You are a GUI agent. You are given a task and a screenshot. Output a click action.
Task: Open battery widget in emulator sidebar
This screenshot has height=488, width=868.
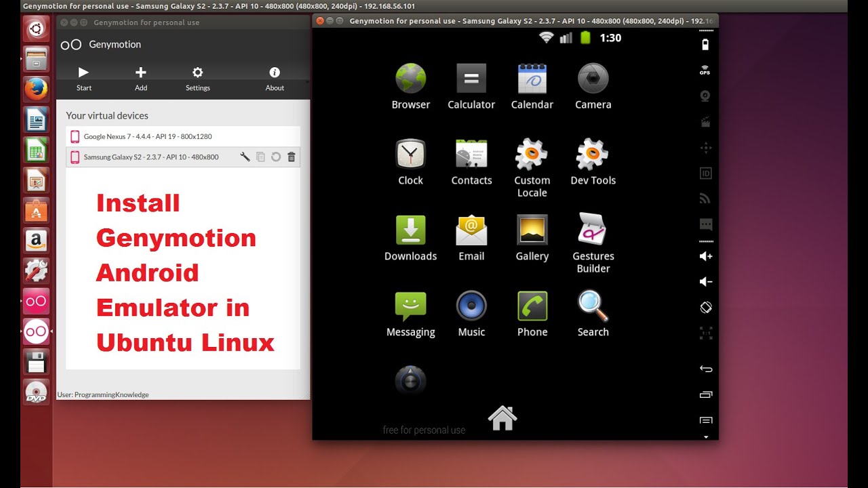coord(705,45)
